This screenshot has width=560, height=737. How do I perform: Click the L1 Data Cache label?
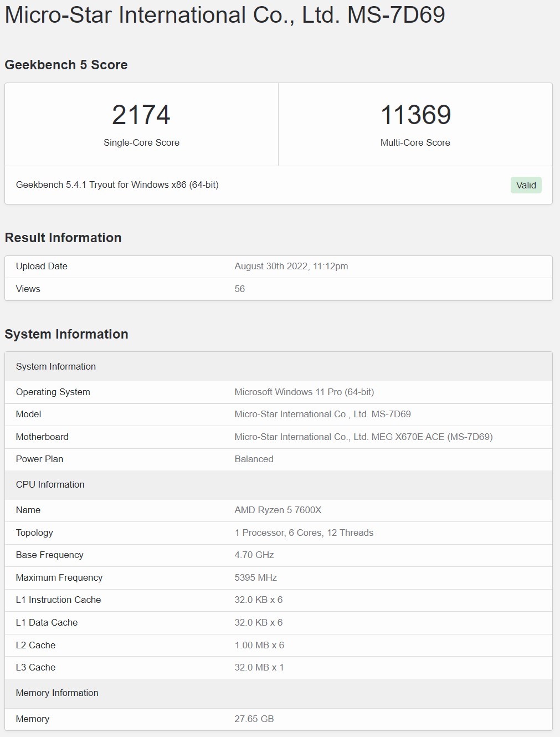47,622
